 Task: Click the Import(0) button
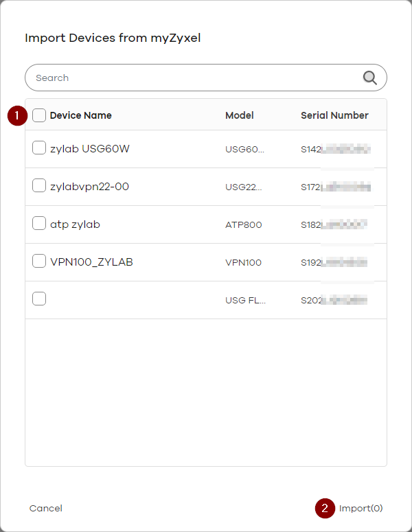(360, 508)
